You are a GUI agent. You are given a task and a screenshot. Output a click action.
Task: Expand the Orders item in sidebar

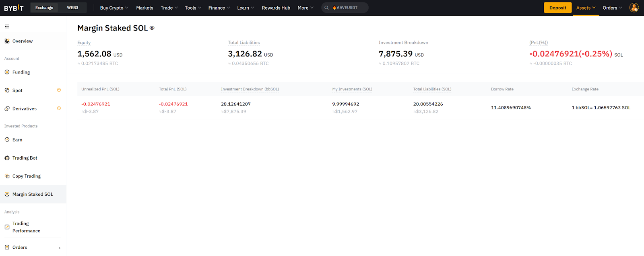[x=32, y=247]
